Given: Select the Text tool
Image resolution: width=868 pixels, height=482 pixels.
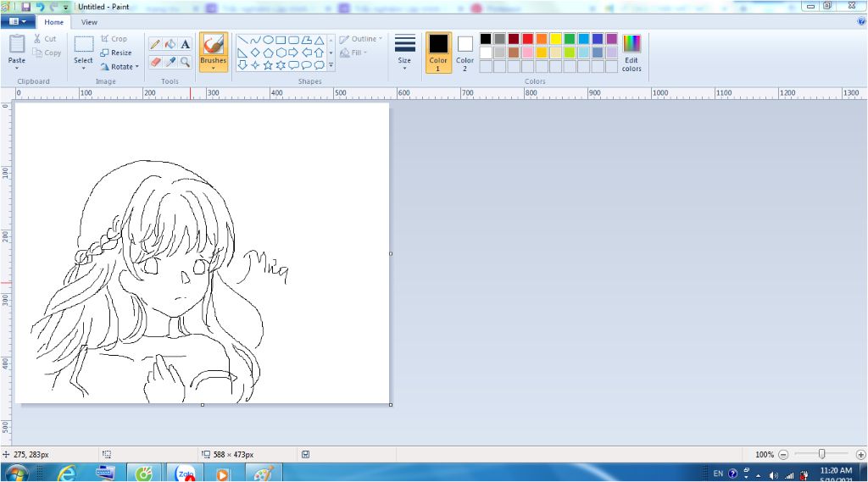Looking at the screenshot, I should coord(186,44).
